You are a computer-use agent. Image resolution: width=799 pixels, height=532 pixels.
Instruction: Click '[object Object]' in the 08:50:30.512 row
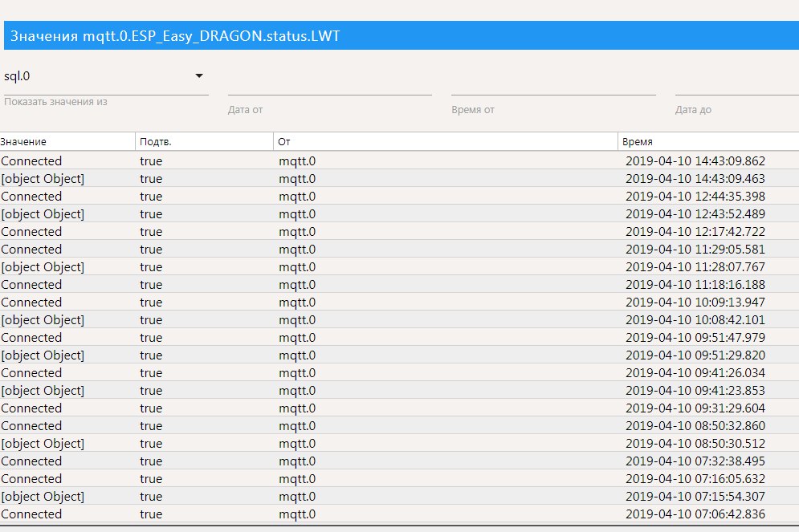pyautogui.click(x=43, y=444)
